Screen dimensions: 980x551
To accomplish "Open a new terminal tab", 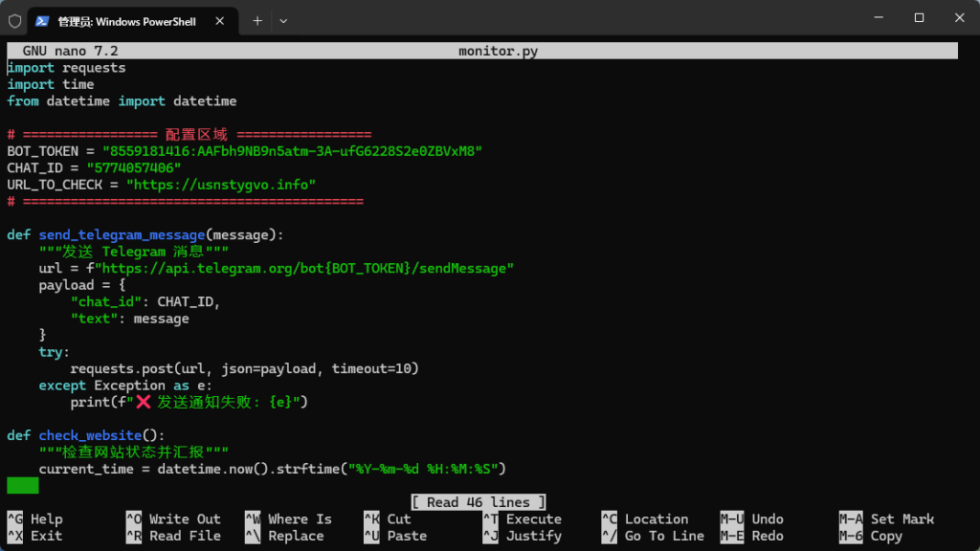I will (x=257, y=20).
